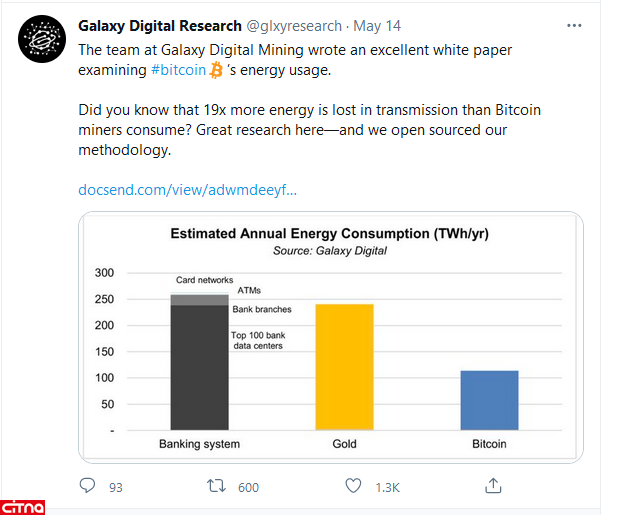Open the energy consumption chart image

(x=330, y=336)
